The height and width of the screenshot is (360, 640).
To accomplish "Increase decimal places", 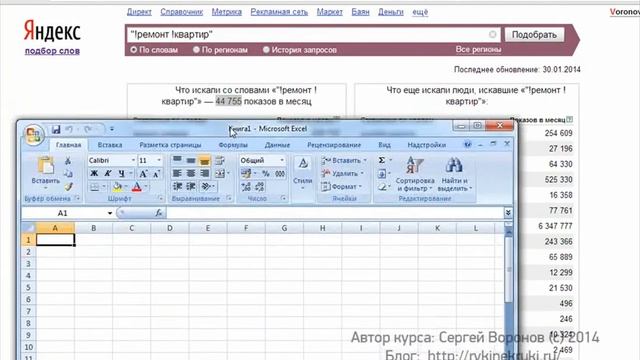I will 246,187.
